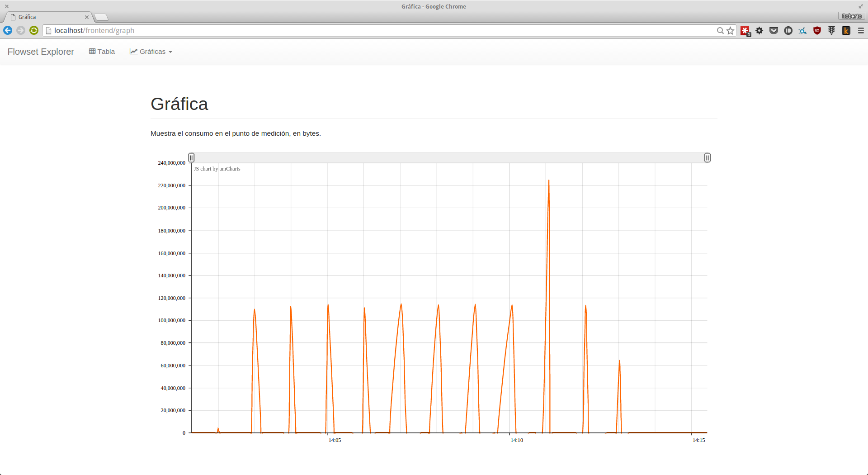Close the Gráfica browser tab
The width and height of the screenshot is (868, 475).
pyautogui.click(x=87, y=17)
